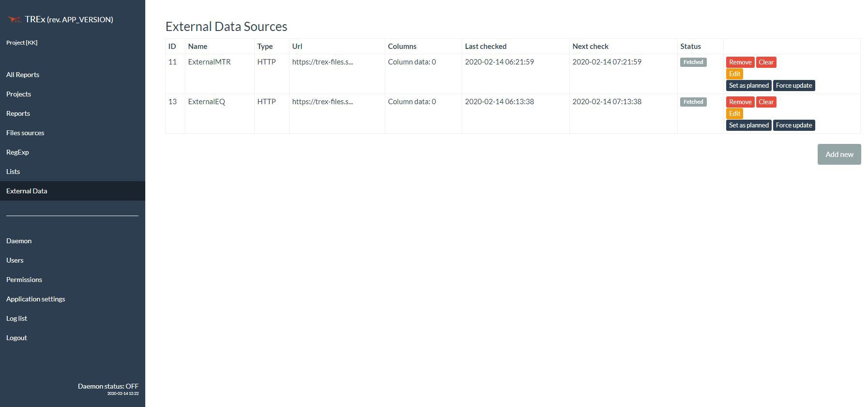Edit the ExternalEQ source

point(734,113)
